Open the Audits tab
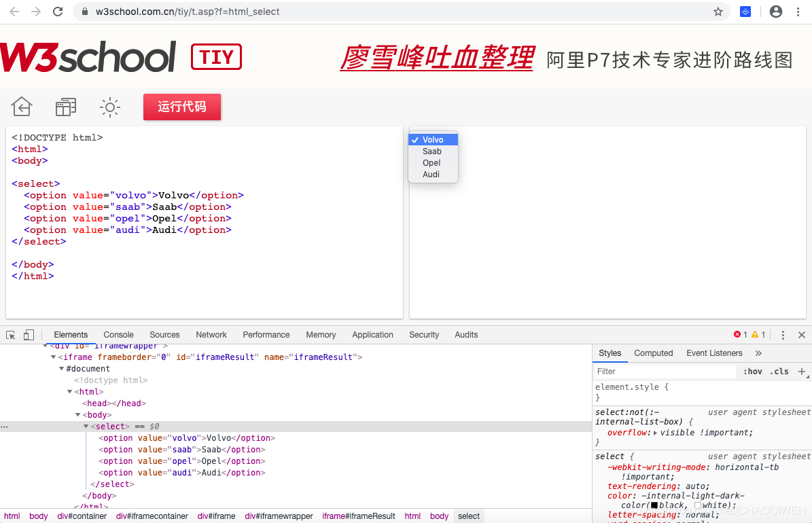The width and height of the screenshot is (812, 523). [x=467, y=335]
